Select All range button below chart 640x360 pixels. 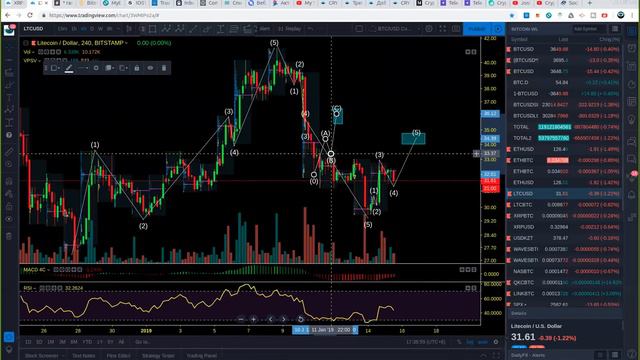pos(121,342)
